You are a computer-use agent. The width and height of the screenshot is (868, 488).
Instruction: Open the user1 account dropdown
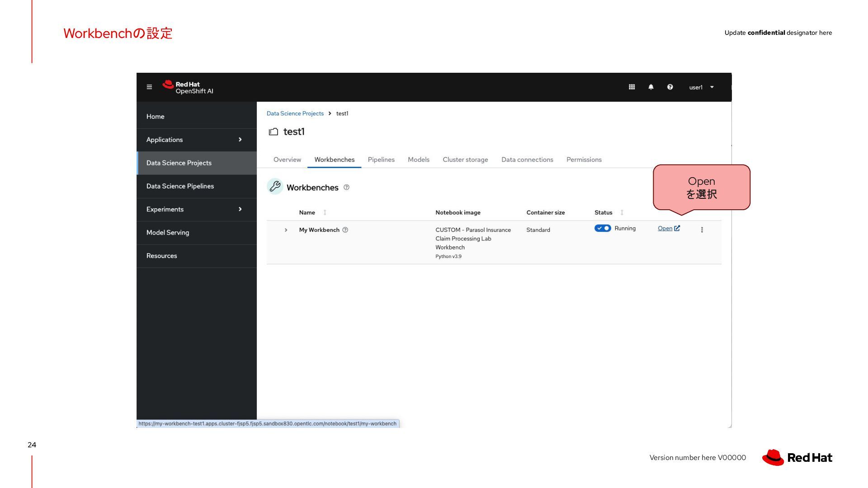point(701,87)
